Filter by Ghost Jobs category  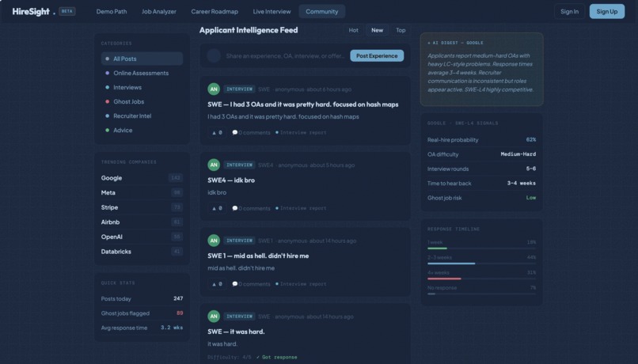pos(142,101)
